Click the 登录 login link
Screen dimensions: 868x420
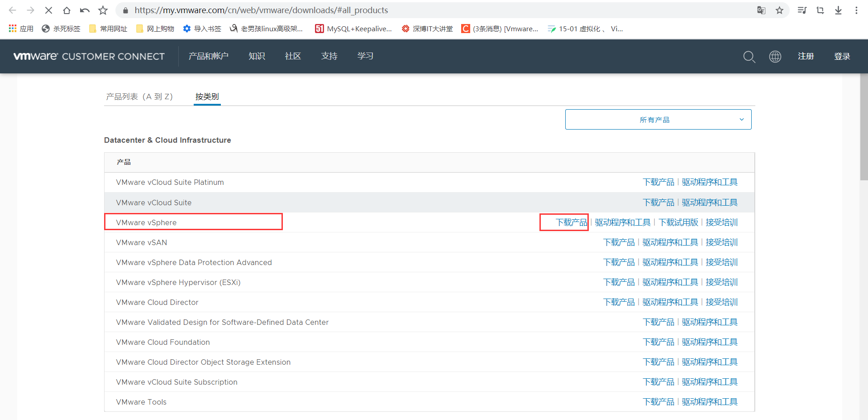842,56
